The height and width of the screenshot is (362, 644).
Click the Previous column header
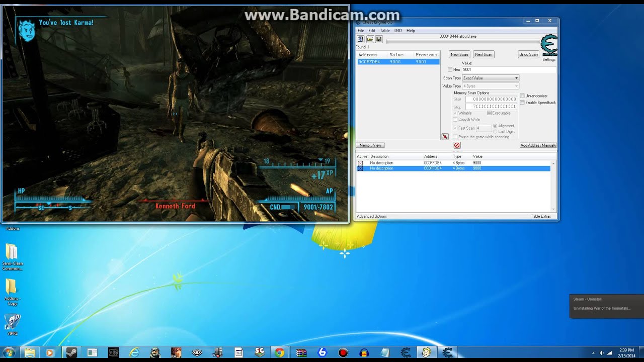[426, 54]
